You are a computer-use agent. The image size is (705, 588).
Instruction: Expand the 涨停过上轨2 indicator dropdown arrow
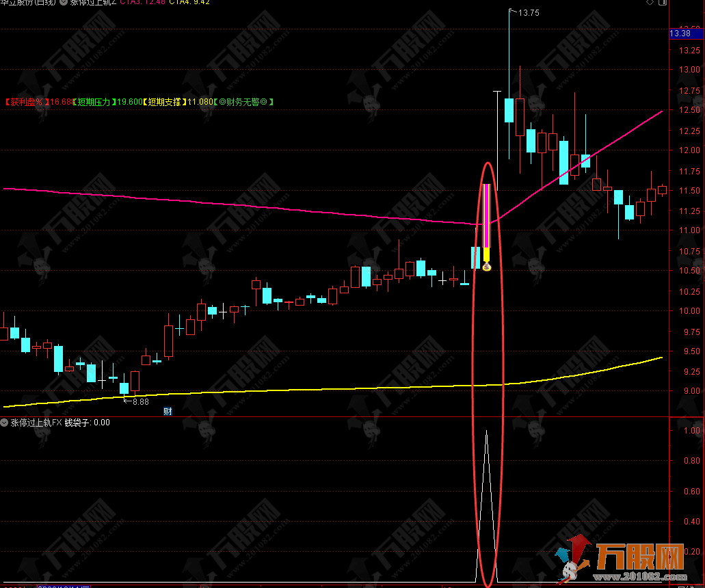(64, 2)
